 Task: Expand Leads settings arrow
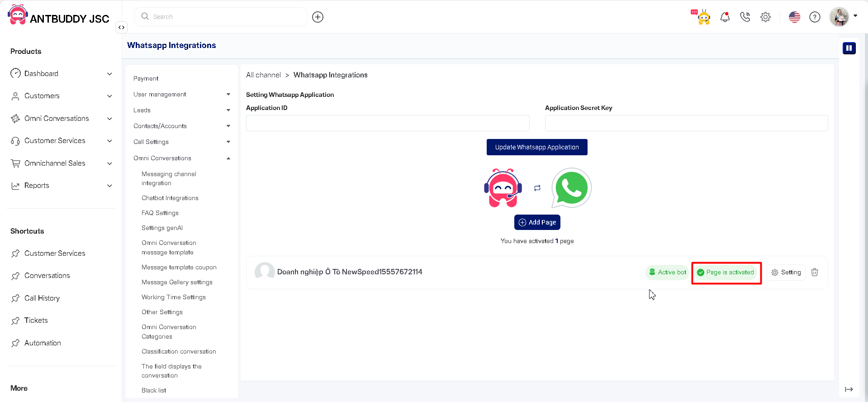pos(228,110)
